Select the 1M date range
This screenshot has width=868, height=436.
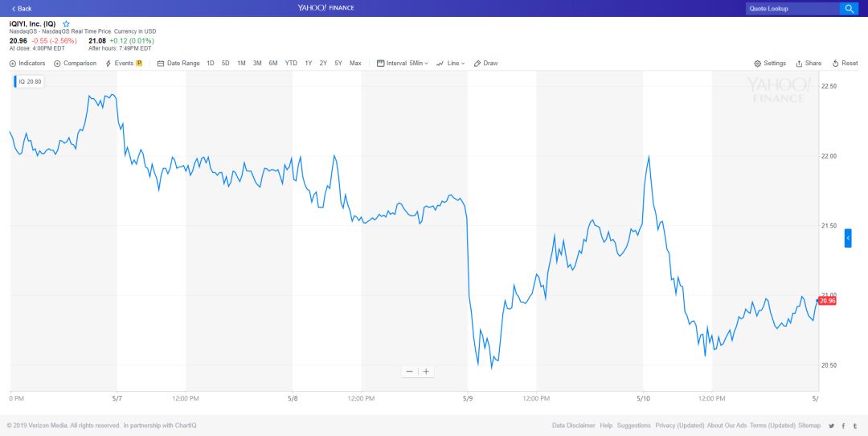coord(241,64)
